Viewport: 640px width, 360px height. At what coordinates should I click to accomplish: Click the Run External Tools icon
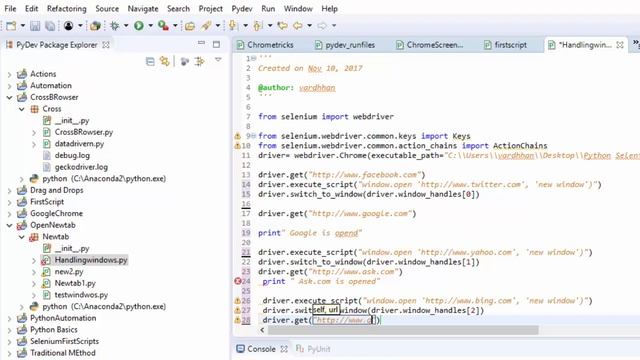pyautogui.click(x=163, y=26)
